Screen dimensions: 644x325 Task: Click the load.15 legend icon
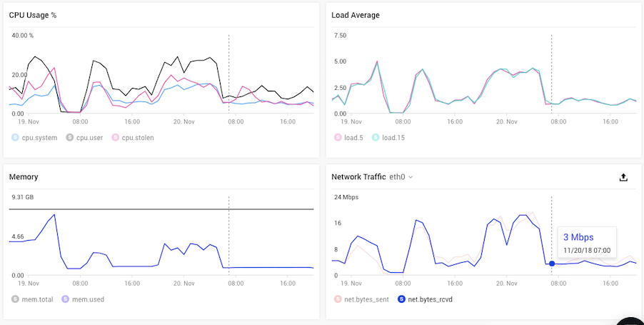(376, 138)
